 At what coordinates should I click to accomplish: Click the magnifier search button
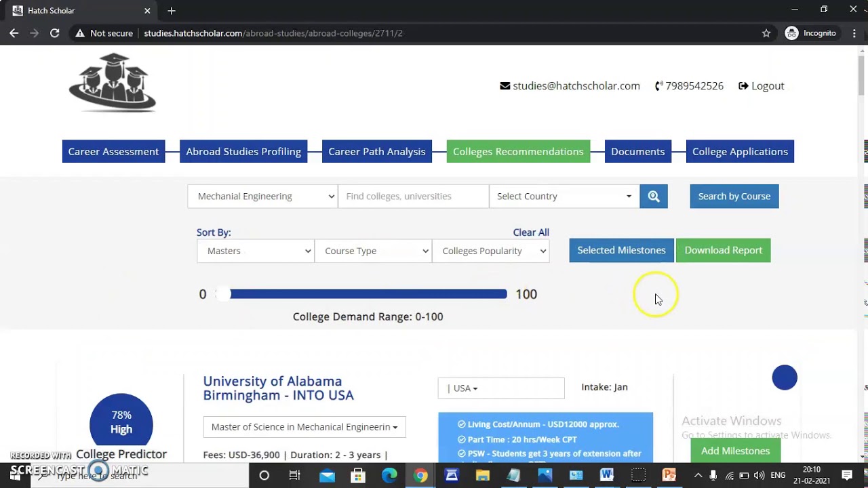[654, 196]
